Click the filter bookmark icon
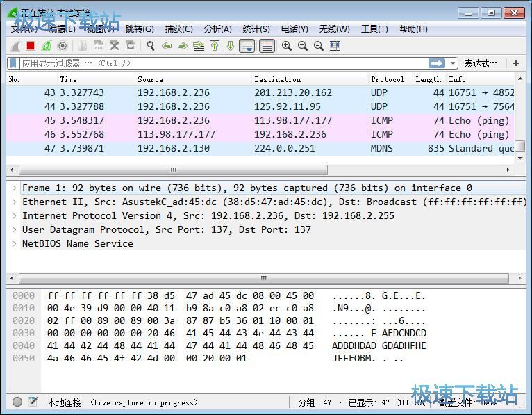 pyautogui.click(x=13, y=63)
